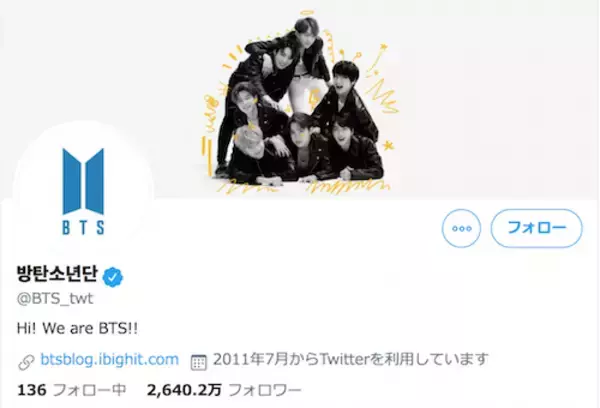The image size is (600, 408).
Task: Open the 2,640.2万 フォロワー followers list
Action: point(224,390)
